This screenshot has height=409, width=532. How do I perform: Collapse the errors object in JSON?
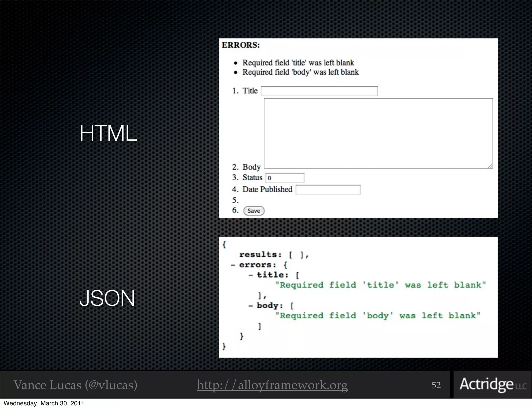click(x=233, y=265)
